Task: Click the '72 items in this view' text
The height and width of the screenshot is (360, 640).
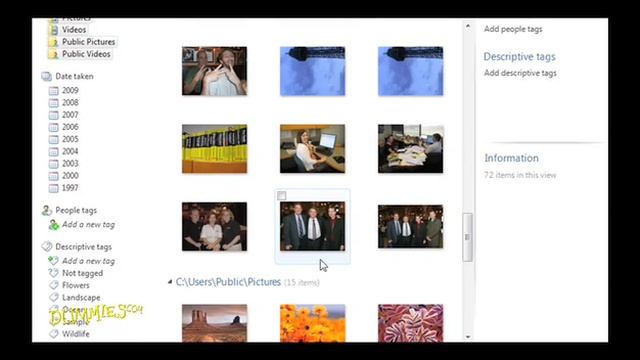Action: pyautogui.click(x=520, y=175)
